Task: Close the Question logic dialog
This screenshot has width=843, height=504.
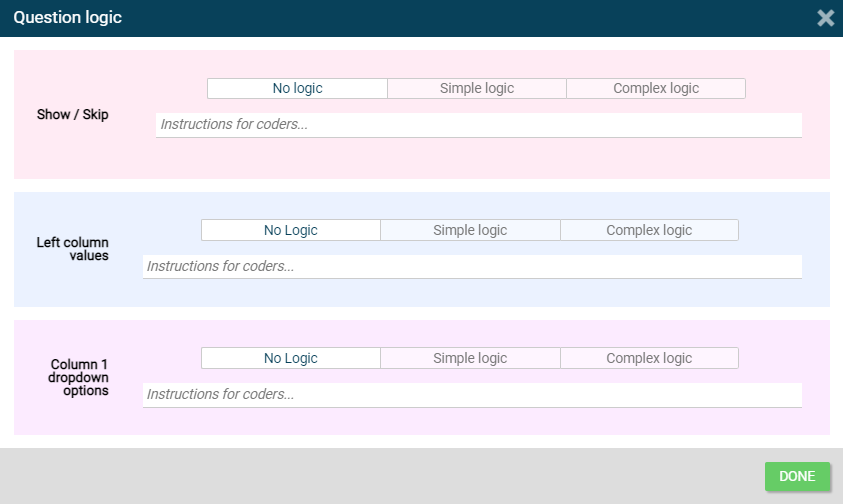Action: point(825,18)
